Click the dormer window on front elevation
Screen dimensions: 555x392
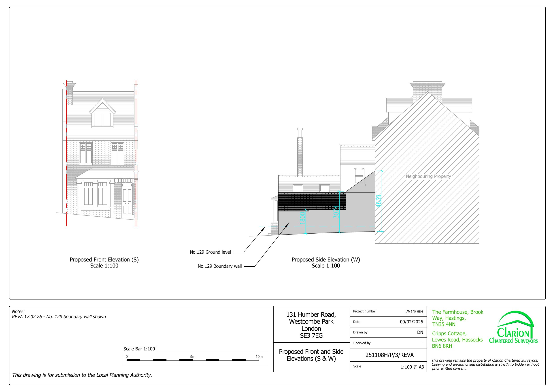[102, 119]
